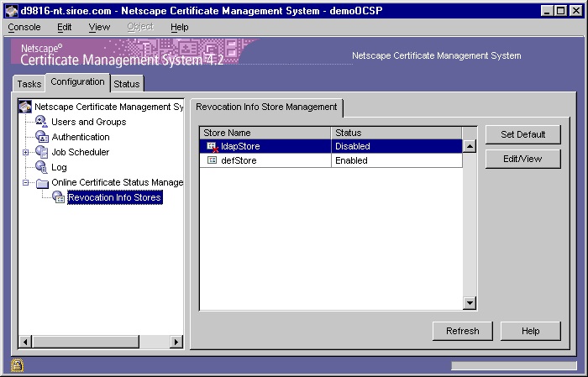
Task: Select the ldapStore row name
Action: 240,146
